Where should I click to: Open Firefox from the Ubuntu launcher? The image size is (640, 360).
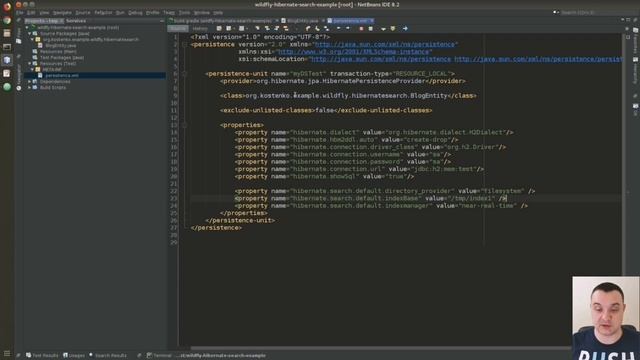coord(7,7)
